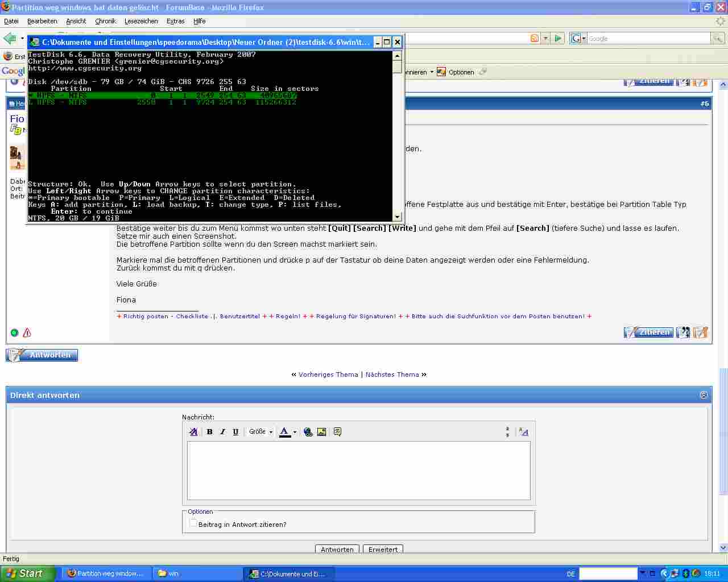This screenshot has width=728, height=582.
Task: Click the RSS feed icon in address bar
Action: 535,38
